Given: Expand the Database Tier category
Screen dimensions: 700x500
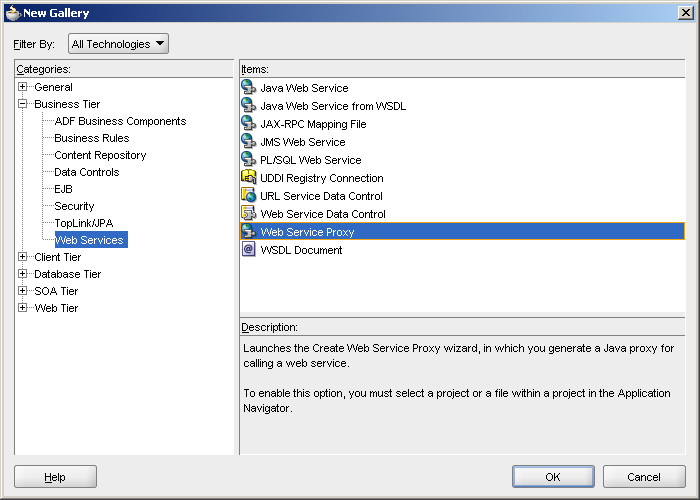Looking at the screenshot, I should click(23, 274).
